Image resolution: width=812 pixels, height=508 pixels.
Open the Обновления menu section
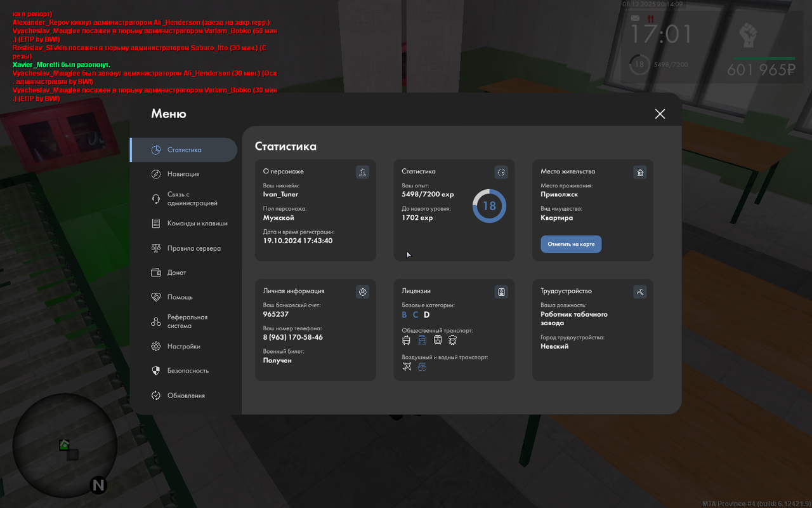(183, 396)
